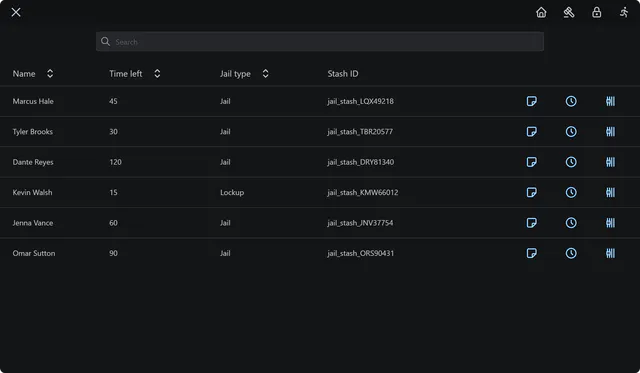Click time left value 120
The width and height of the screenshot is (640, 373).
116,162
